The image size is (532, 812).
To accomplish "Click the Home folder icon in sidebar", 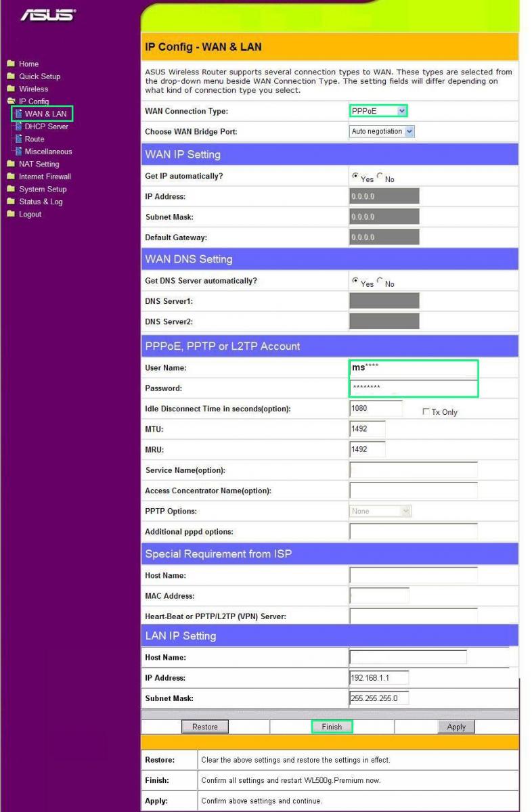I will click(x=12, y=64).
